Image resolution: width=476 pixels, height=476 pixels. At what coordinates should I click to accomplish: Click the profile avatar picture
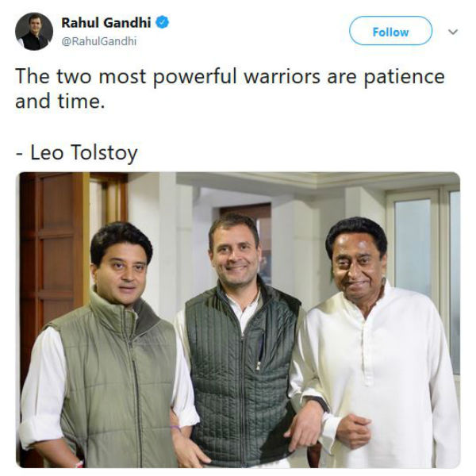tap(34, 31)
